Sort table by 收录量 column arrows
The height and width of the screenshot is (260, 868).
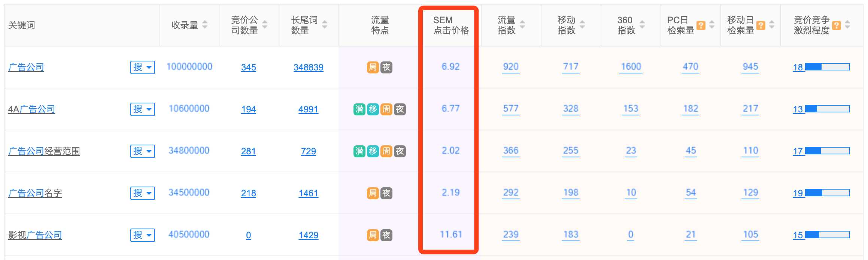205,25
